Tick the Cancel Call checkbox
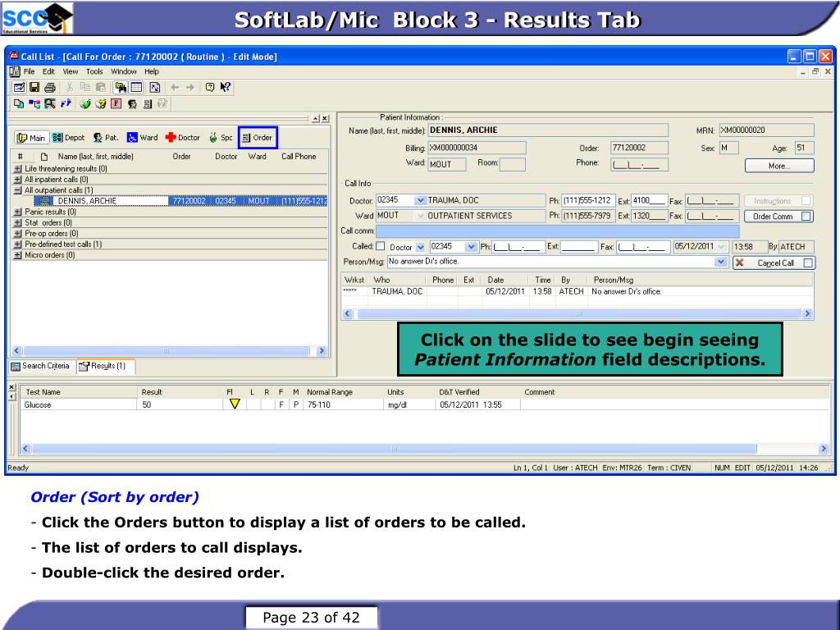The image size is (840, 630). pyautogui.click(x=808, y=263)
